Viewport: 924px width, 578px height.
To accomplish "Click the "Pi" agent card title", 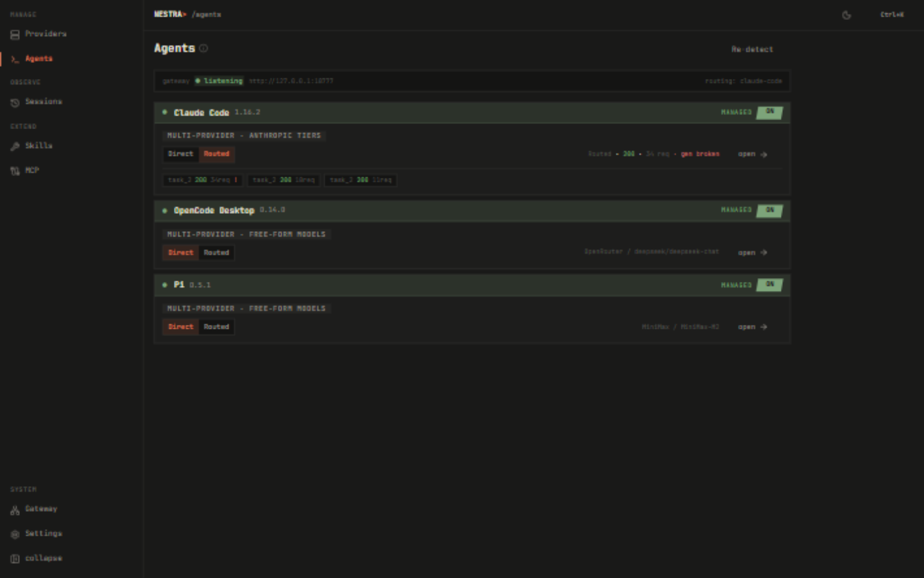I will pos(179,285).
